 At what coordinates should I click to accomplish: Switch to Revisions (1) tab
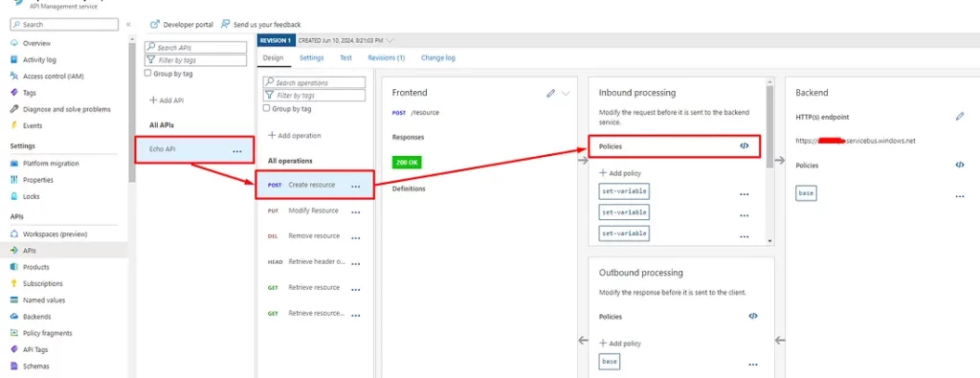coord(387,57)
